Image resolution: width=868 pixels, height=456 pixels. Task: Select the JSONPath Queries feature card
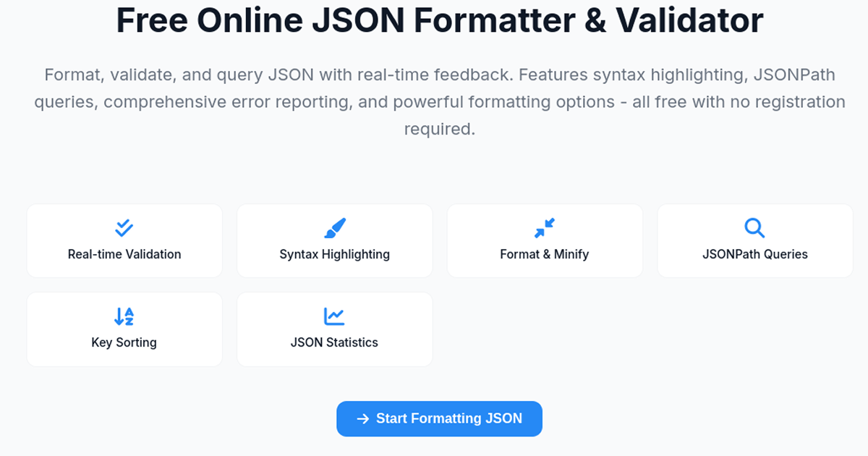(754, 240)
